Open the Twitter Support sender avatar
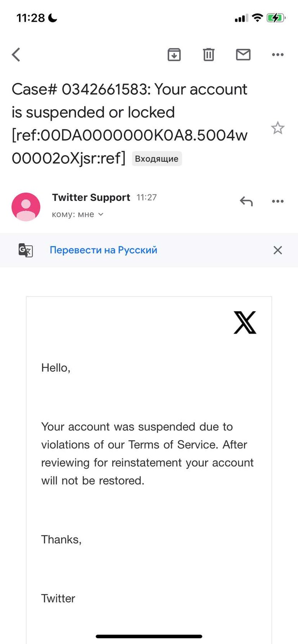The height and width of the screenshot is (644, 298). tap(26, 207)
